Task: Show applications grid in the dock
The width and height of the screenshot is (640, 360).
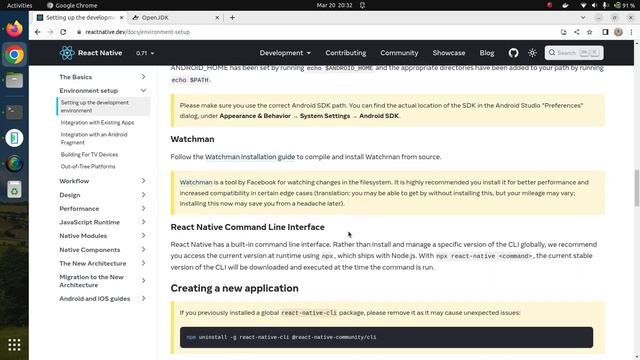Action: point(14,345)
